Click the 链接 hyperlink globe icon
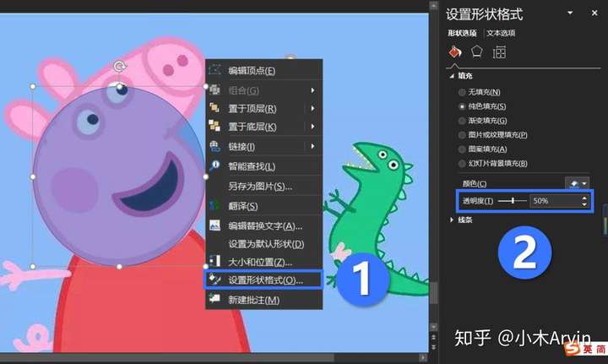Screen dimensions: 608x364 pos(214,146)
